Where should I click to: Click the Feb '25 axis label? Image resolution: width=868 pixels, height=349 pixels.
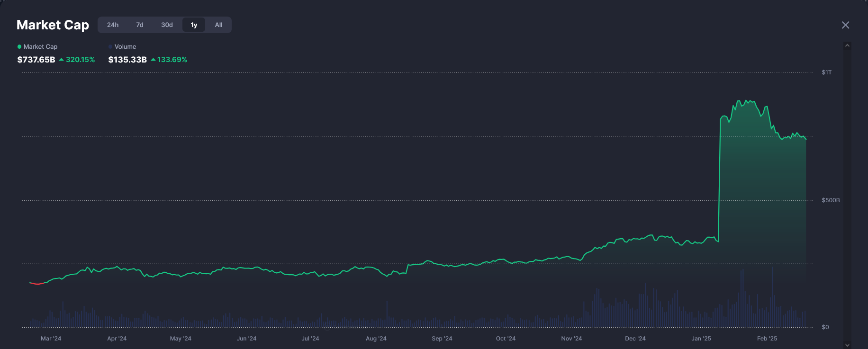(767, 339)
